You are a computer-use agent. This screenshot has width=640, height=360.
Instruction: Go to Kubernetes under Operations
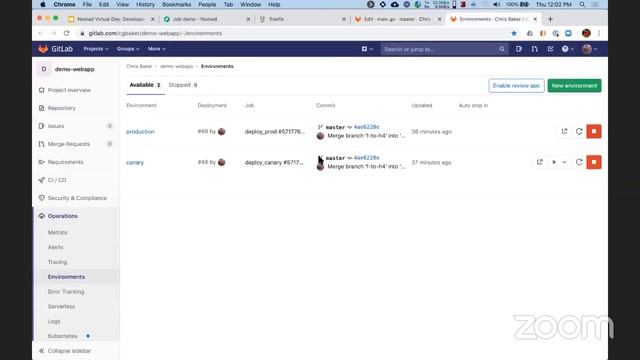tap(62, 336)
